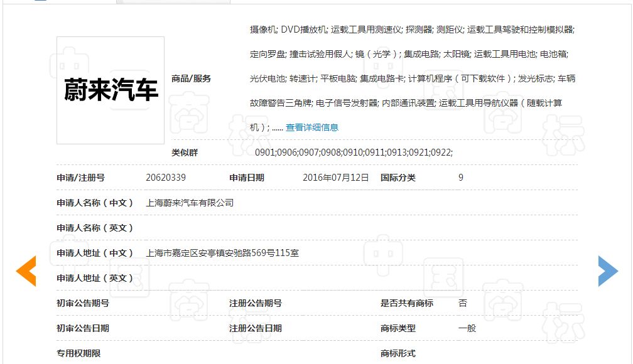Click the 注册公告日期 label
This screenshot has height=364, width=633.
click(x=256, y=328)
